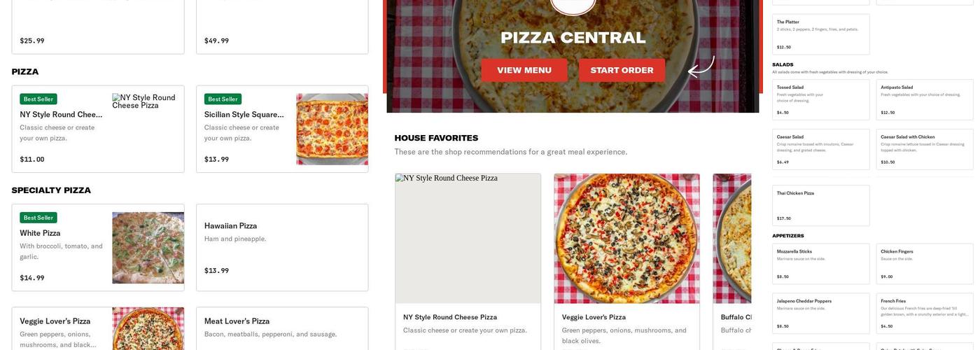
Task: Open The Platter item card
Action: pos(821,34)
